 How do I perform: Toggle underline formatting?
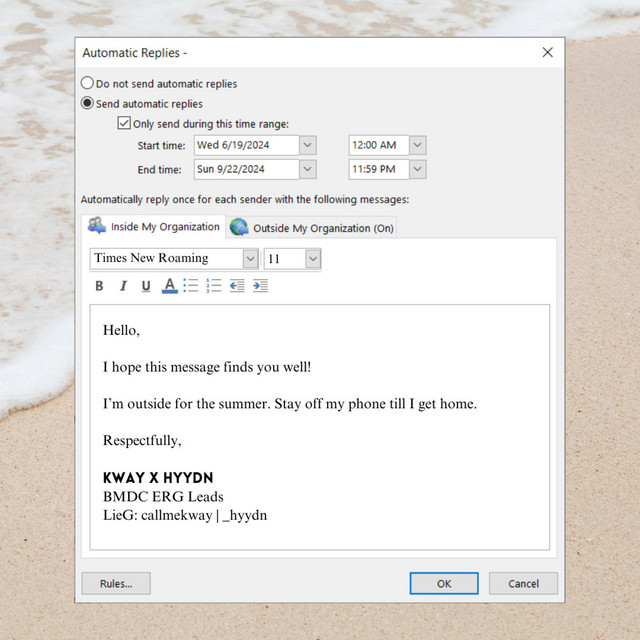click(x=146, y=286)
